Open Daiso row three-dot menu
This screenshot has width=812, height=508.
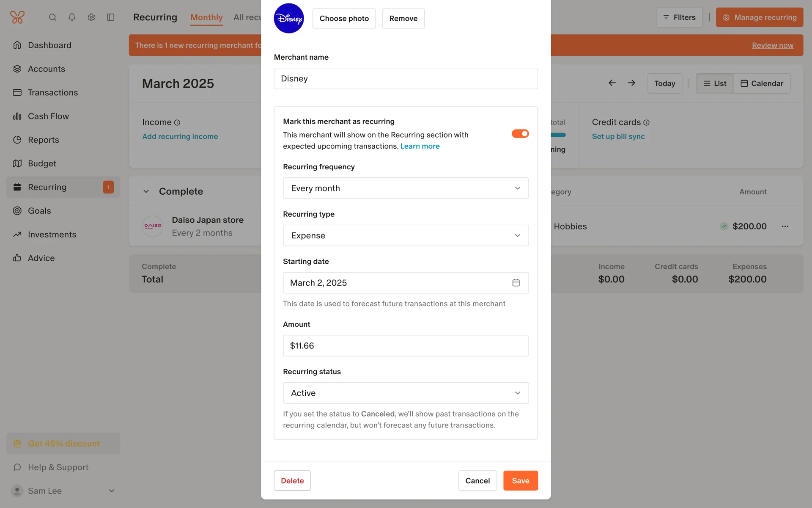(x=785, y=226)
